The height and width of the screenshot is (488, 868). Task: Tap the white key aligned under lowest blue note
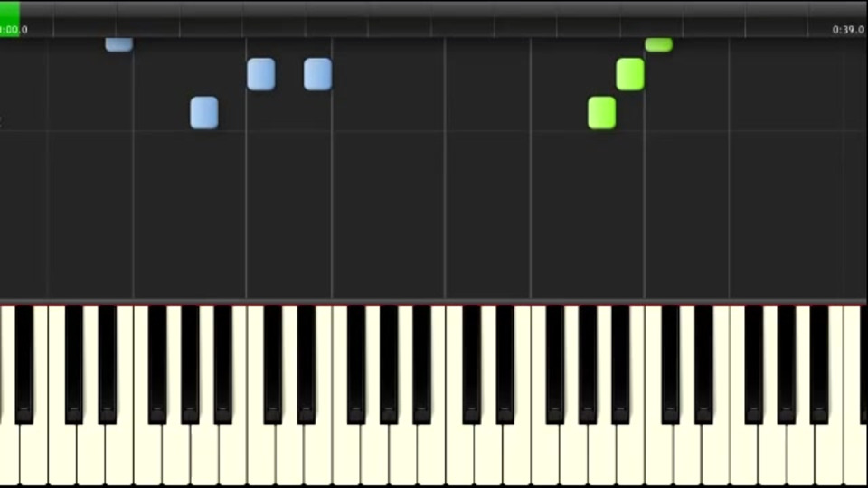[204, 454]
